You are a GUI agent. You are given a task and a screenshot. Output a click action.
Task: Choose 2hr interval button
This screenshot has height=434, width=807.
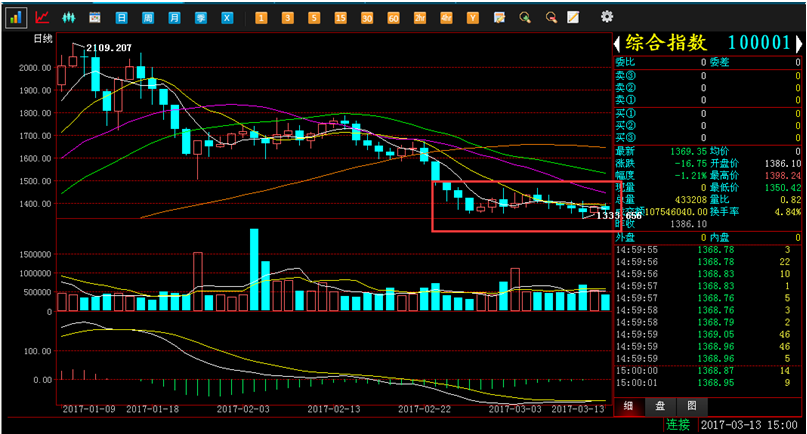pos(420,18)
